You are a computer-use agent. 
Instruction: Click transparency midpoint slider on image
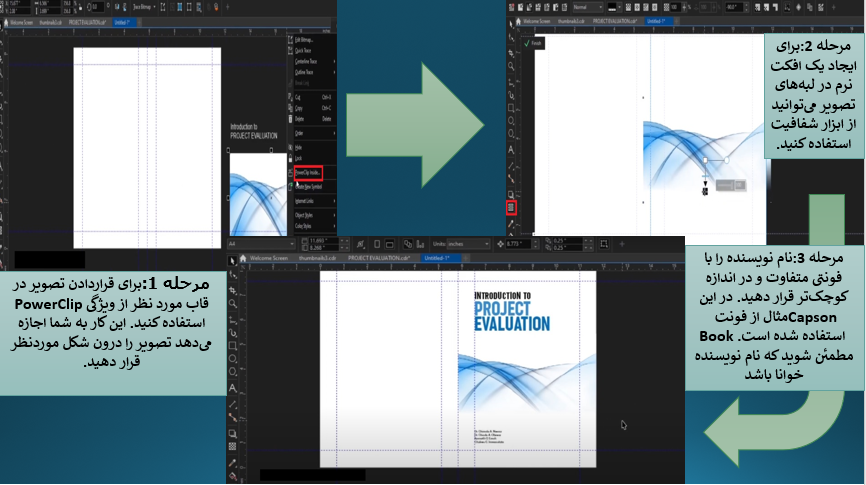[x=705, y=177]
